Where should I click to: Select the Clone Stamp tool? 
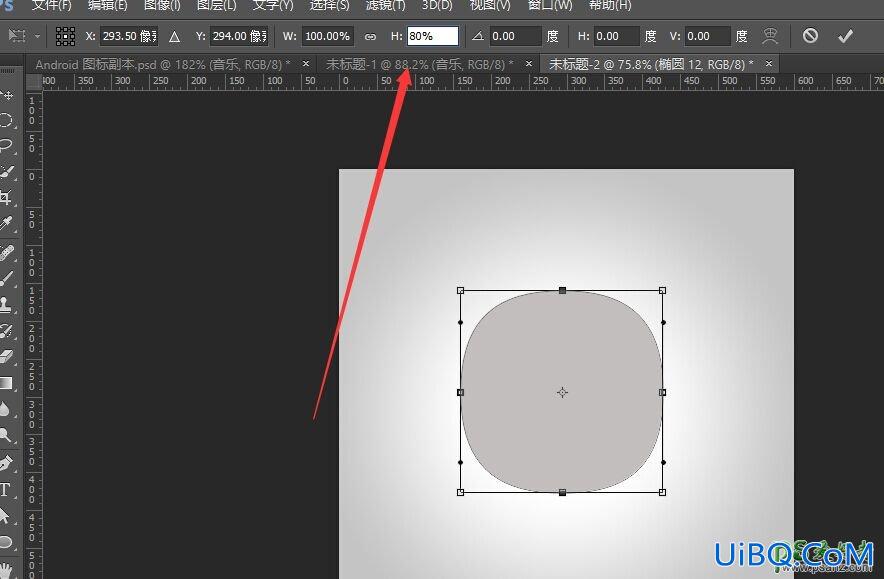coord(6,304)
